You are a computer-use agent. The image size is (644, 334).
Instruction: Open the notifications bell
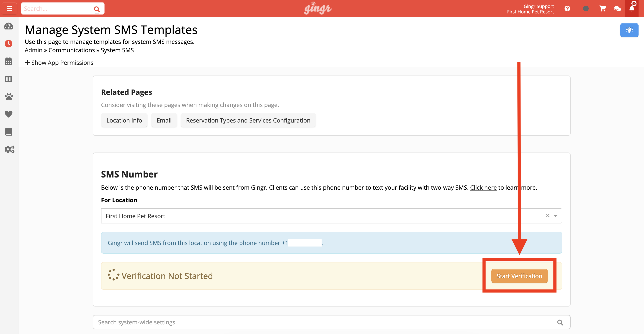click(x=632, y=8)
